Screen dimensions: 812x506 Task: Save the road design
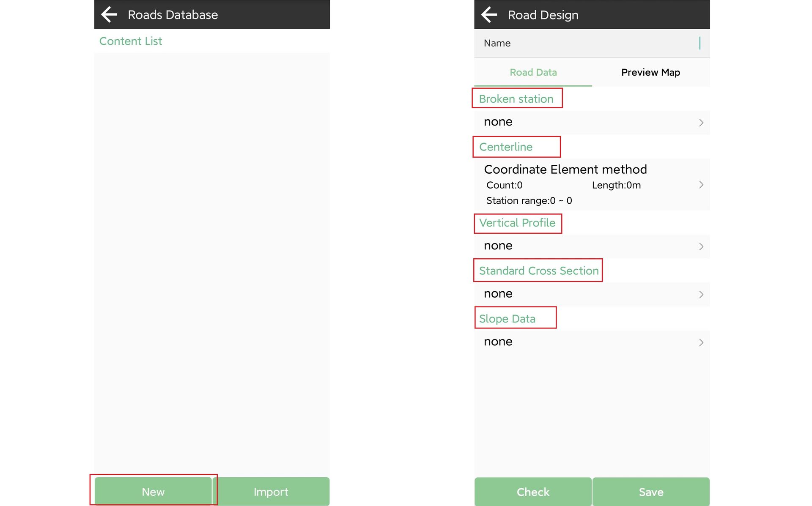(651, 492)
